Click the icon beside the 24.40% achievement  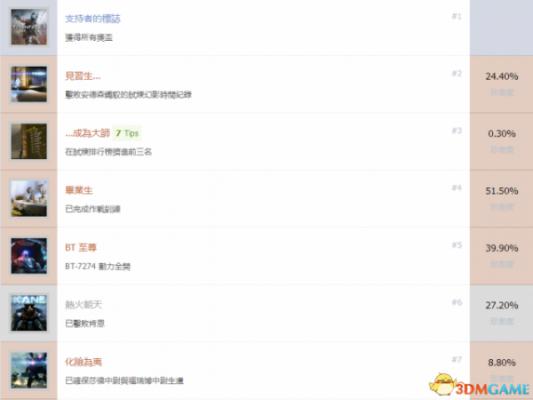[29, 84]
